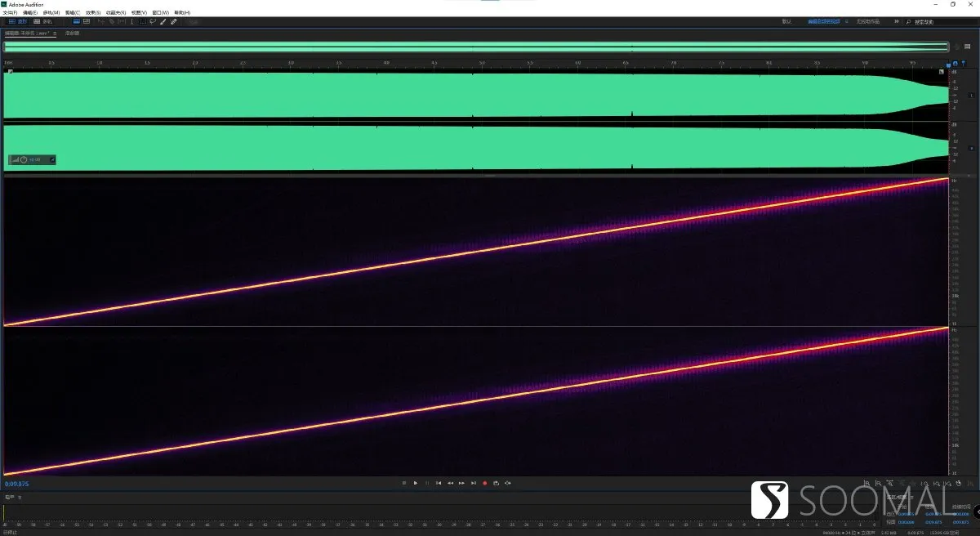
Task: Select the Lasso Selection tool
Action: [x=152, y=21]
